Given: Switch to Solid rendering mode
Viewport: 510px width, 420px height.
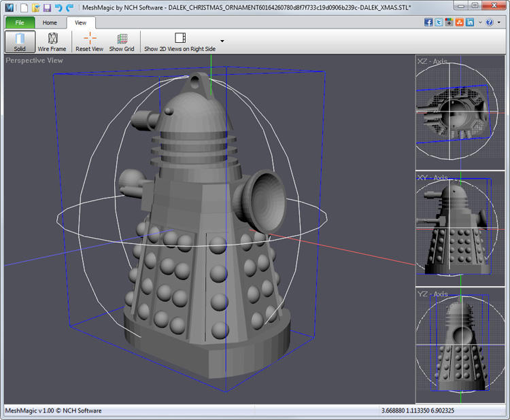Looking at the screenshot, I should tap(20, 42).
